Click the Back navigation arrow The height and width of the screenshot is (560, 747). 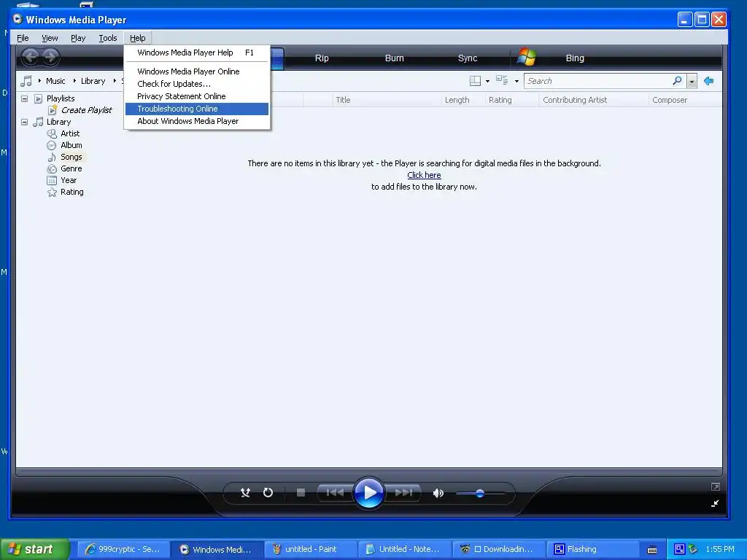31,57
